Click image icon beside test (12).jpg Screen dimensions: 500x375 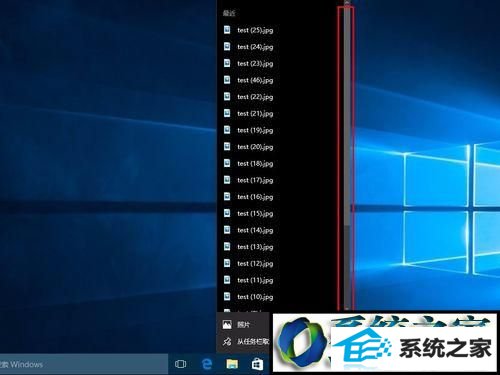[227, 263]
